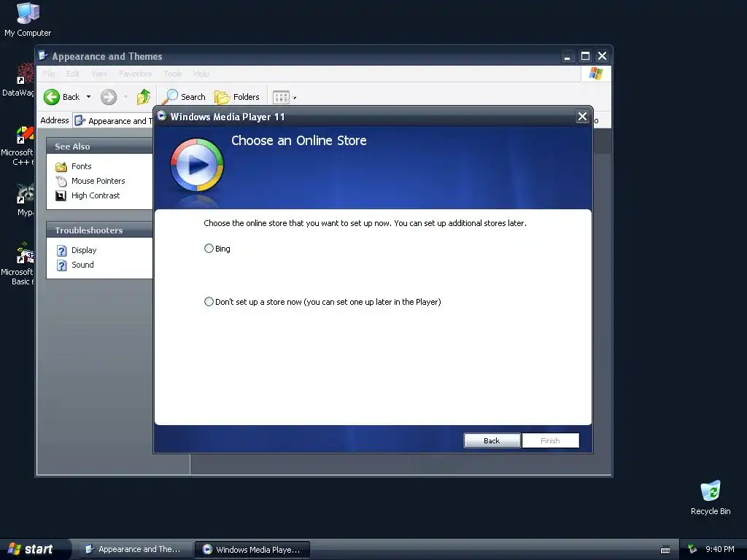Switch to Windows Media Player taskbar button
This screenshot has width=747, height=560.
(252, 549)
